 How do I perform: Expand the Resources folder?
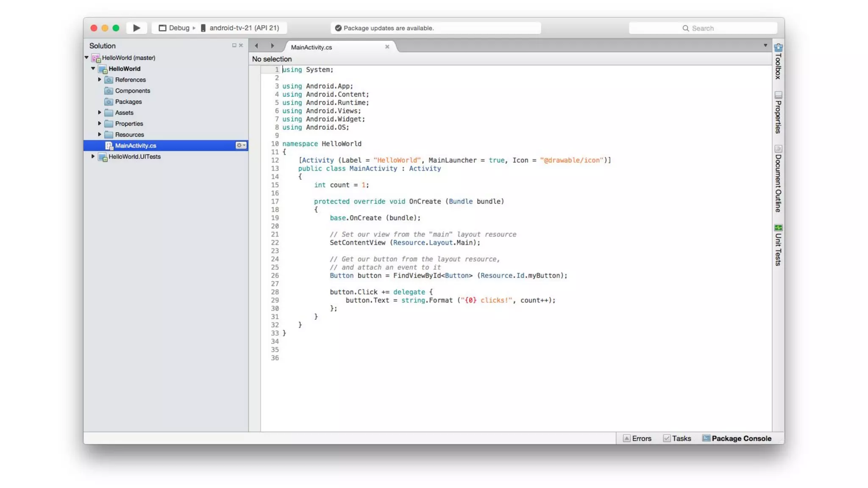click(x=100, y=135)
